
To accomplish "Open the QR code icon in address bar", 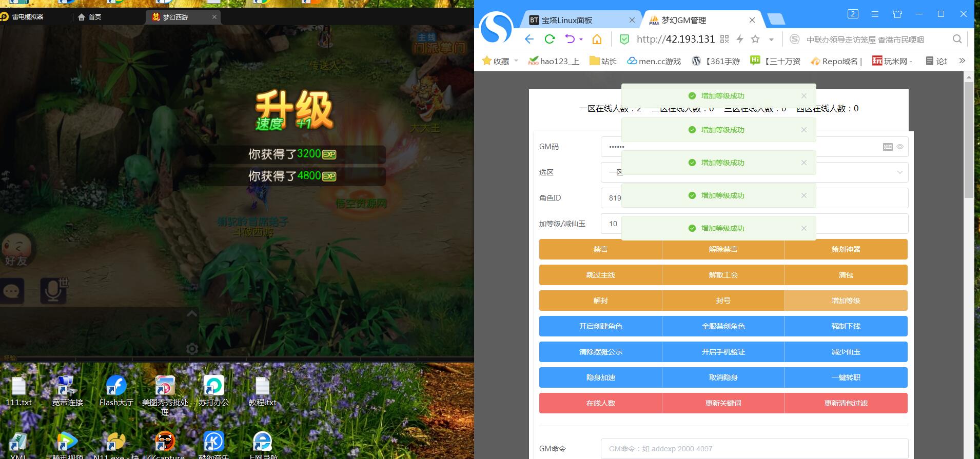I will click(x=724, y=39).
